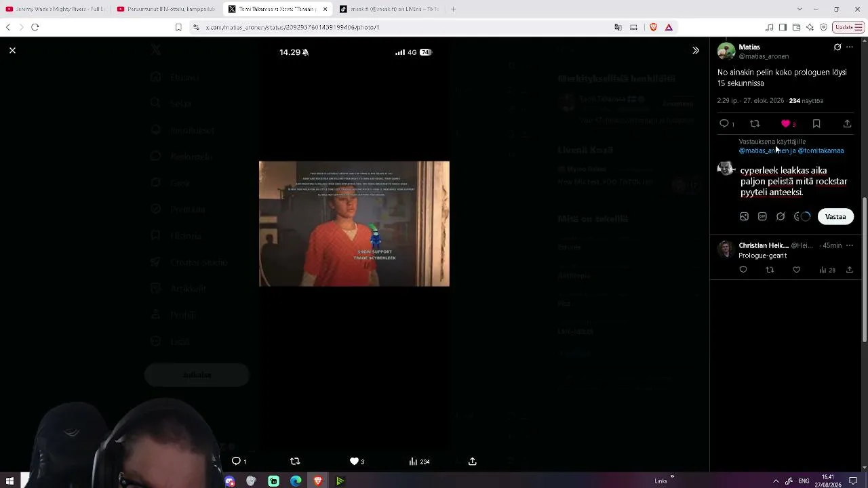This screenshot has width=868, height=488.
Task: Open Microsoft Edge from the taskbar
Action: pyautogui.click(x=296, y=481)
